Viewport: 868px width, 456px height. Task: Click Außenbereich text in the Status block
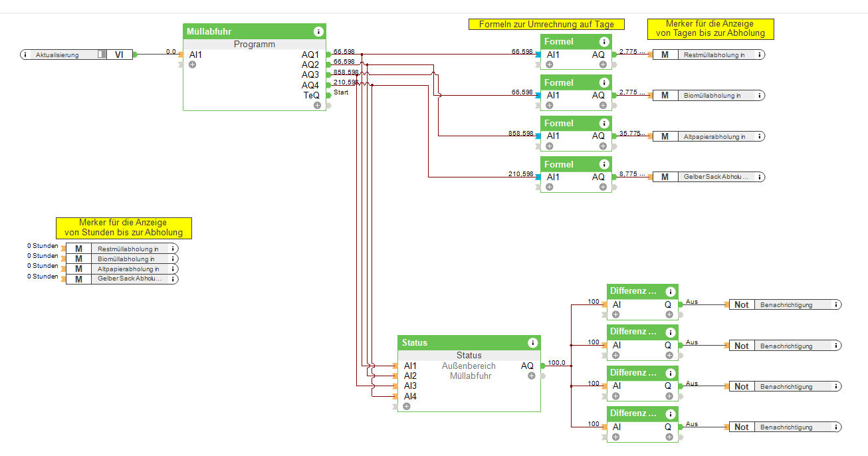[x=469, y=366]
